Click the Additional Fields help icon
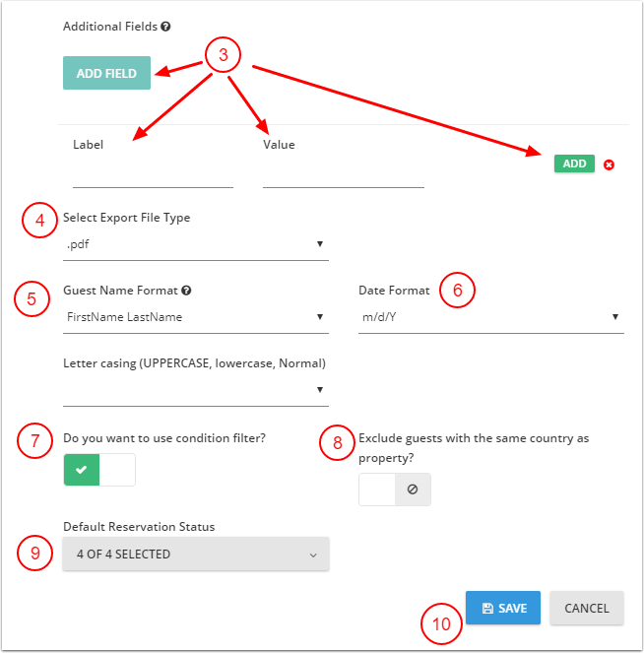The width and height of the screenshot is (644, 653). 165,27
